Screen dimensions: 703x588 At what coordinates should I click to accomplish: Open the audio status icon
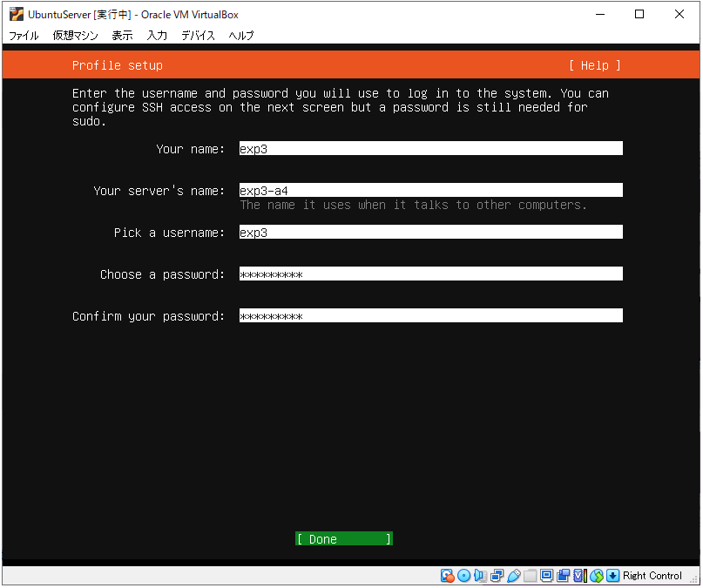pos(480,576)
